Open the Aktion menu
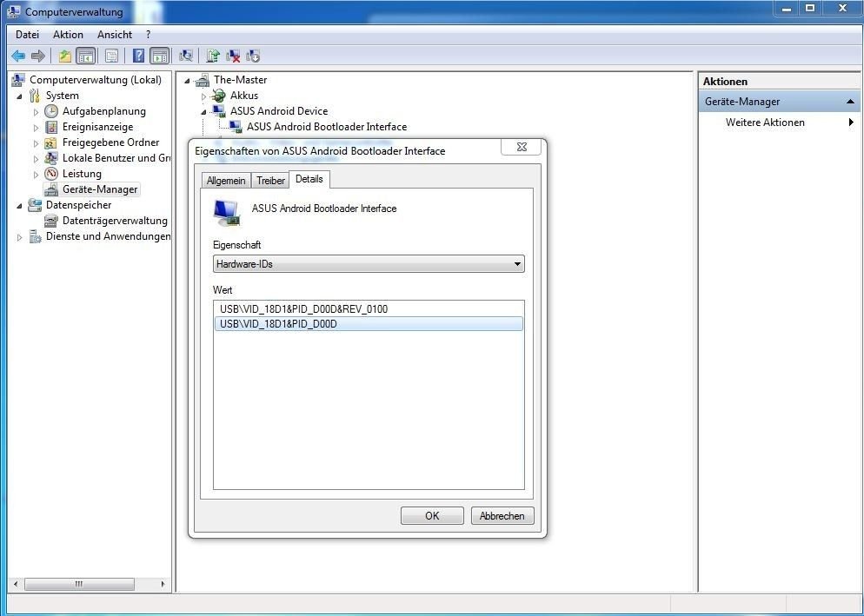Viewport: 864px width, 616px height. click(x=68, y=35)
